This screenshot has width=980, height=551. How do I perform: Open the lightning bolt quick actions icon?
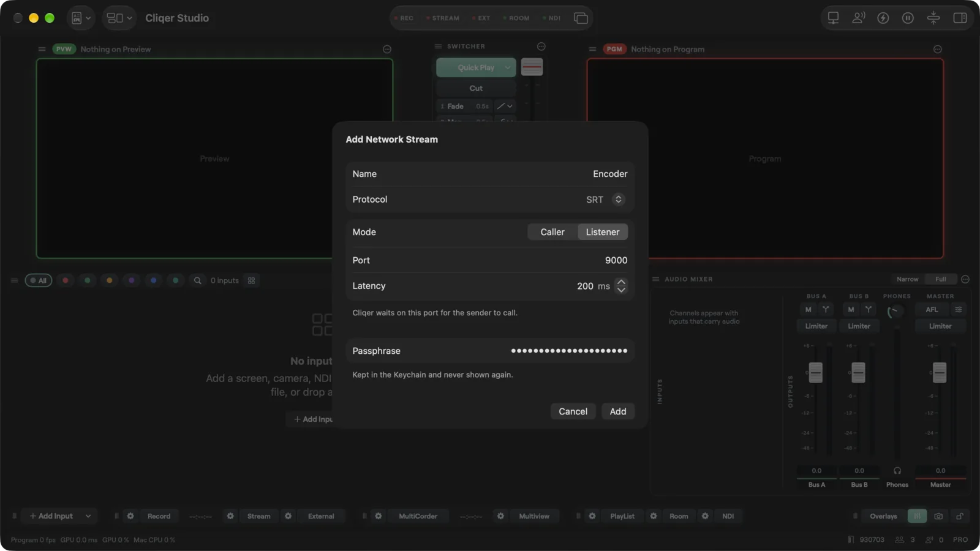[x=883, y=18]
